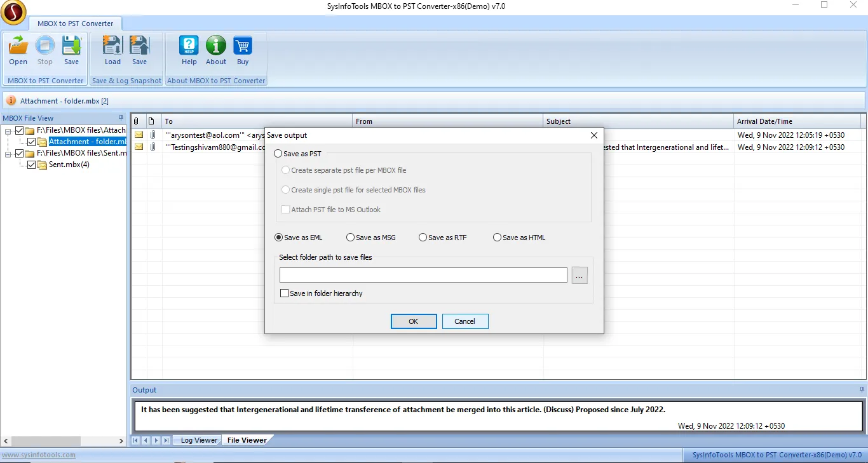
Task: Click the arrival time 12:05:19 cell
Action: (791, 135)
